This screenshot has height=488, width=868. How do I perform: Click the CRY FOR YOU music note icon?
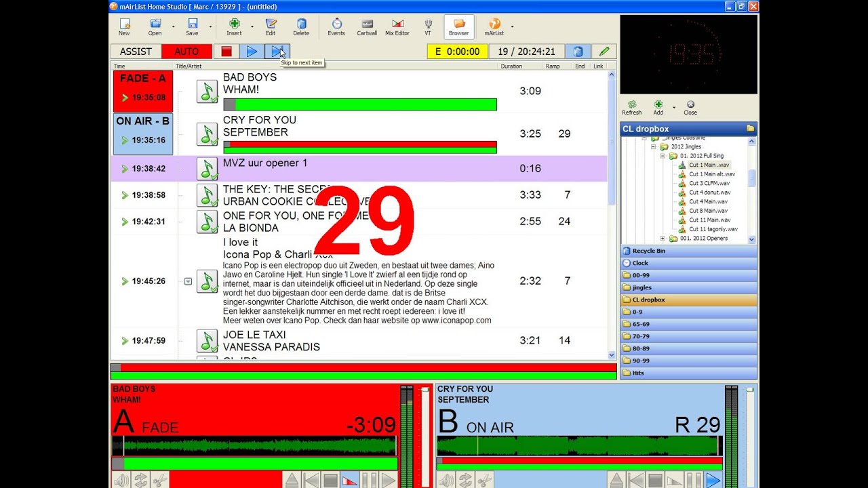tap(207, 134)
